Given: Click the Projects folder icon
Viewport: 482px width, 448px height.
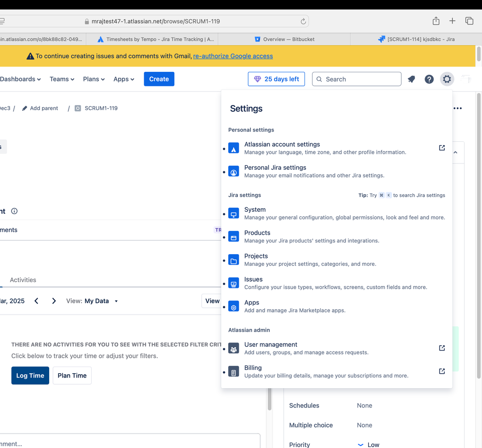Looking at the screenshot, I should pyautogui.click(x=234, y=260).
